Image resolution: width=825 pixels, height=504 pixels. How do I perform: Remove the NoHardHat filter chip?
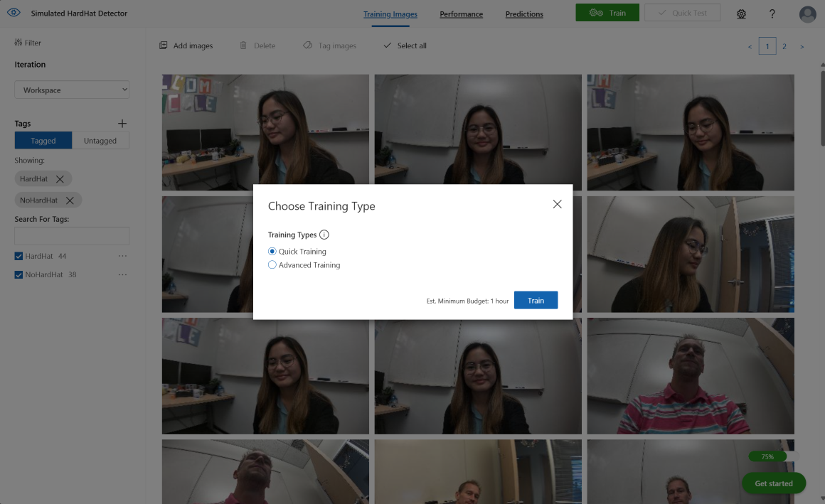pyautogui.click(x=70, y=200)
